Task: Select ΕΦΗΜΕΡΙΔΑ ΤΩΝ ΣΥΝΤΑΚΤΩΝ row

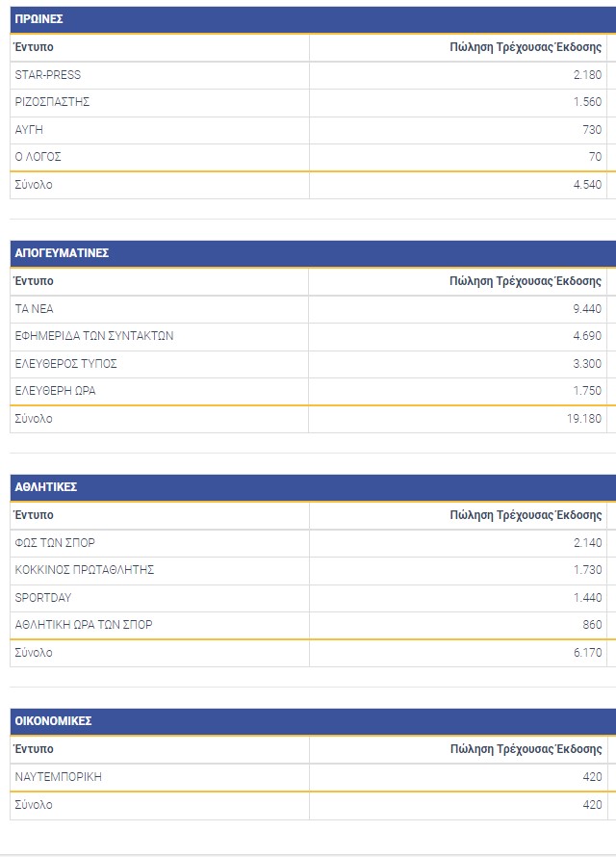Action: click(x=94, y=336)
